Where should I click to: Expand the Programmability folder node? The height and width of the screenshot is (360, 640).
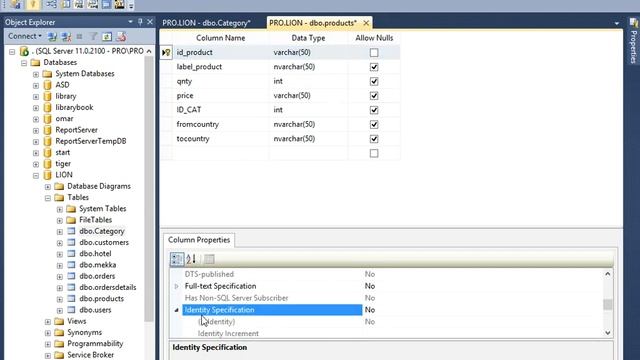[x=48, y=344]
